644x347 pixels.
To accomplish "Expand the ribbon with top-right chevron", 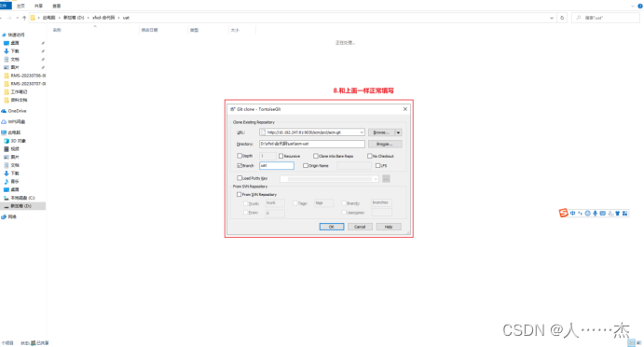I will pyautogui.click(x=633, y=6).
